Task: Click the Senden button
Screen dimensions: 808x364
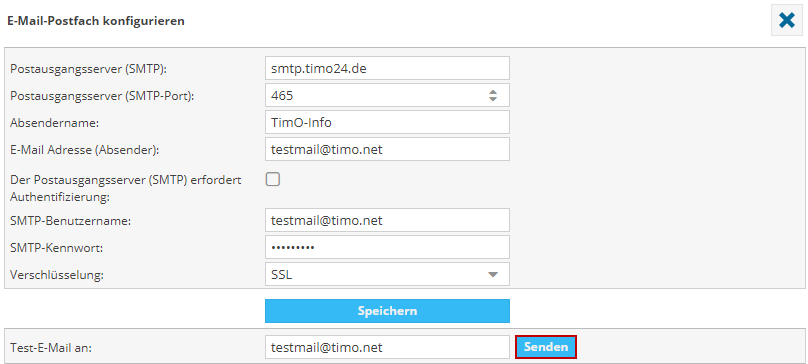Action: [546, 347]
